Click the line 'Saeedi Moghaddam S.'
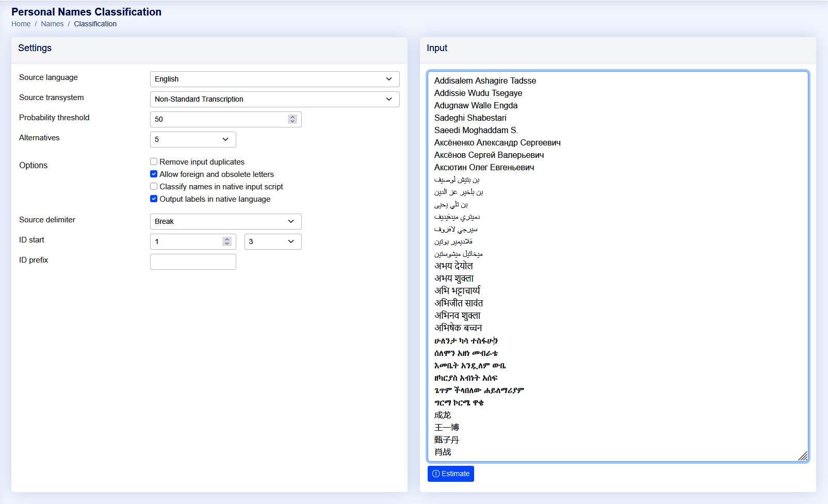The image size is (828, 504). [476, 130]
